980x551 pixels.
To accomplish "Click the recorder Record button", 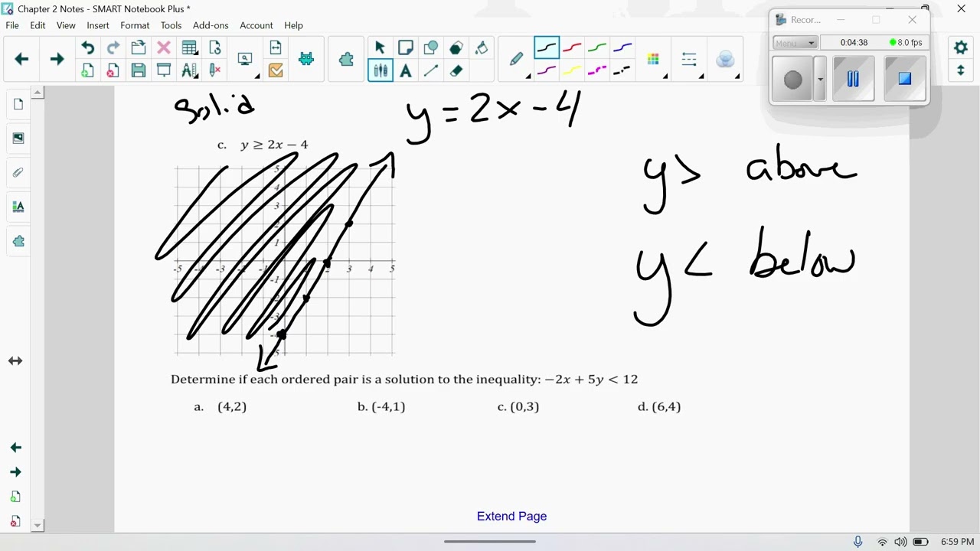I will pos(793,79).
